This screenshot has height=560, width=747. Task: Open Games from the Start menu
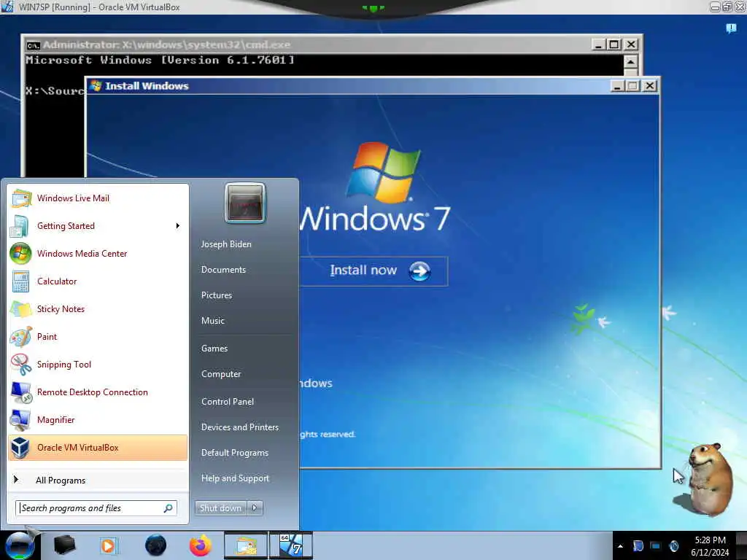pyautogui.click(x=214, y=349)
